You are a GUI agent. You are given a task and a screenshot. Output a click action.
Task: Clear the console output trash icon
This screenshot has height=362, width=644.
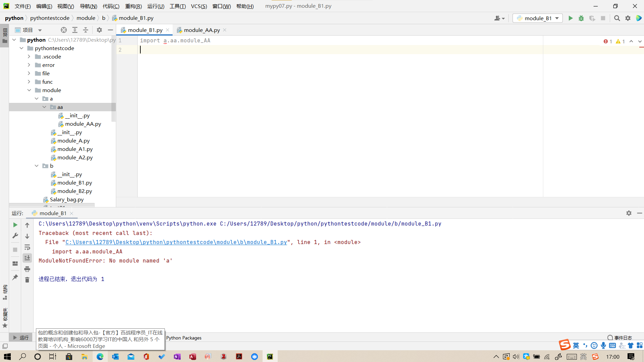27,280
